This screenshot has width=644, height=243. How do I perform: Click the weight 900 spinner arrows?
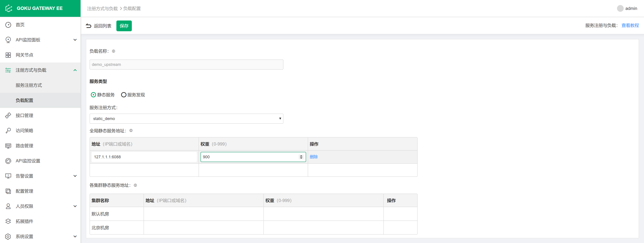click(301, 157)
